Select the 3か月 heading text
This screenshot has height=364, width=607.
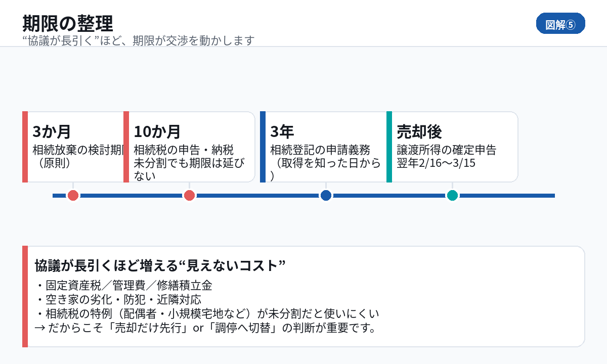click(x=52, y=132)
